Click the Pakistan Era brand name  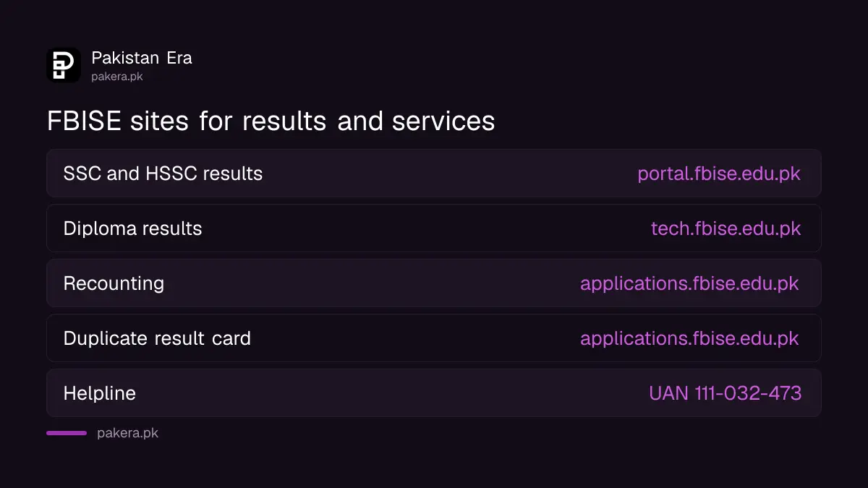click(142, 58)
